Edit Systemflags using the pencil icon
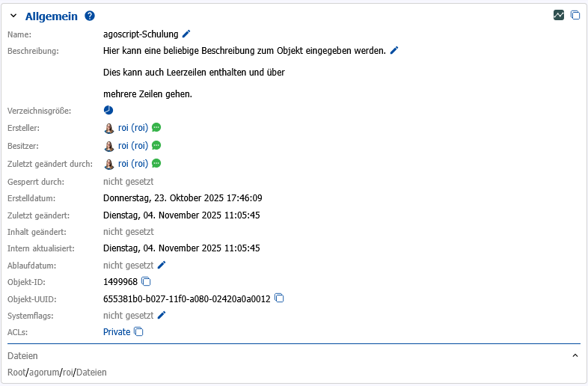This screenshot has height=386, width=588. coord(162,315)
